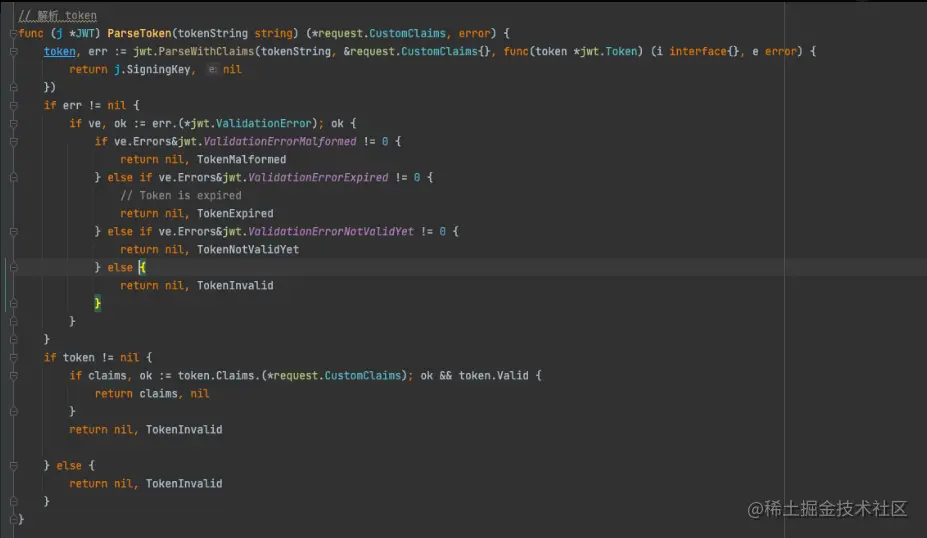Click "claims" in "return claims, nil"
The image size is (927, 538).
pos(158,394)
